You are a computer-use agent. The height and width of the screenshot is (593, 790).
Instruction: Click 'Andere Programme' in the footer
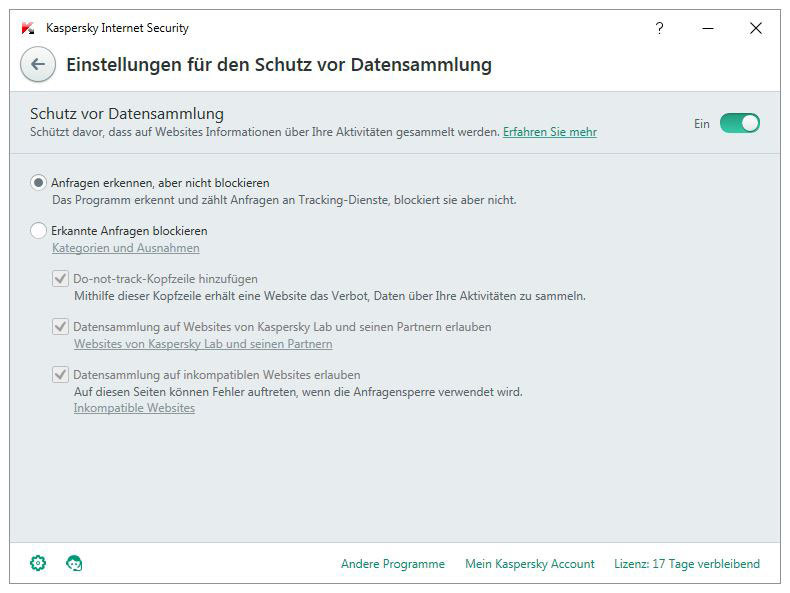point(392,564)
